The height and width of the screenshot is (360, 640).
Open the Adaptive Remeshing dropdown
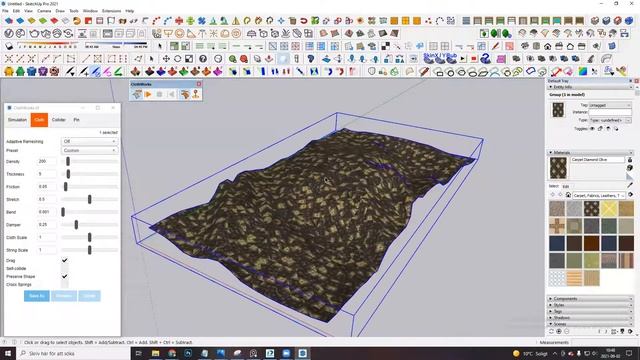pos(89,141)
